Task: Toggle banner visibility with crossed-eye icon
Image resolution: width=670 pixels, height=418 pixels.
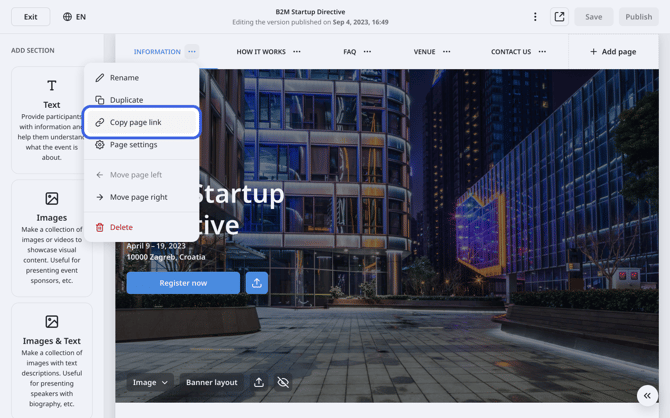Action: 283,382
